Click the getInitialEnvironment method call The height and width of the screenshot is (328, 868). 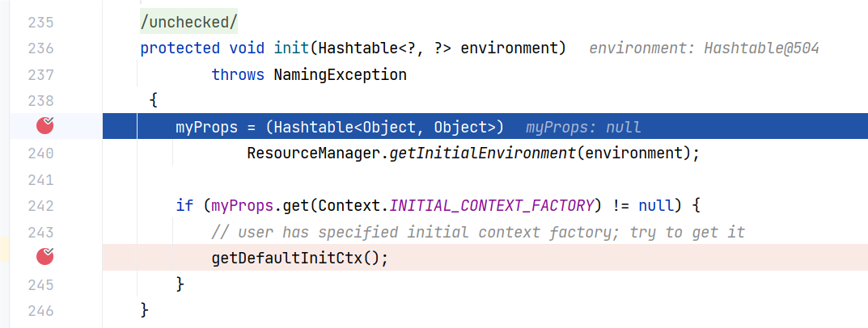[483, 153]
